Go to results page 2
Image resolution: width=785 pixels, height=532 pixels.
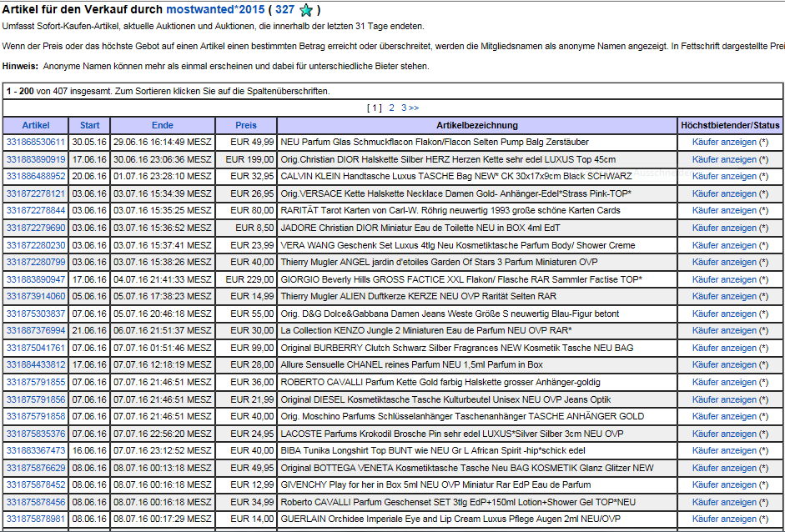(391, 108)
